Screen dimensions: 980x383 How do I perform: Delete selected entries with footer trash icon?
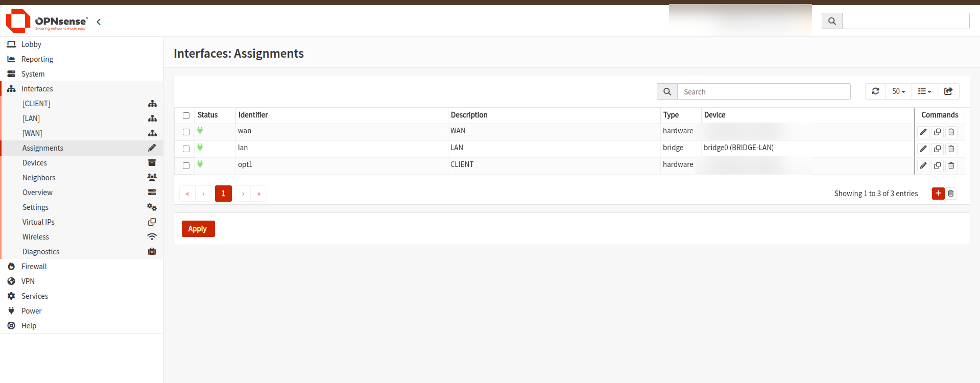pos(951,193)
